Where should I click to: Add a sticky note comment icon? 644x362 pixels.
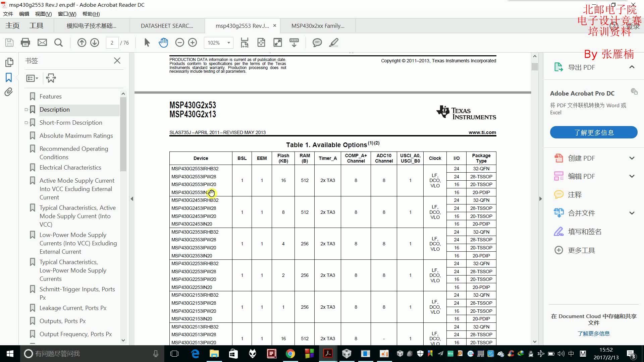point(317,43)
